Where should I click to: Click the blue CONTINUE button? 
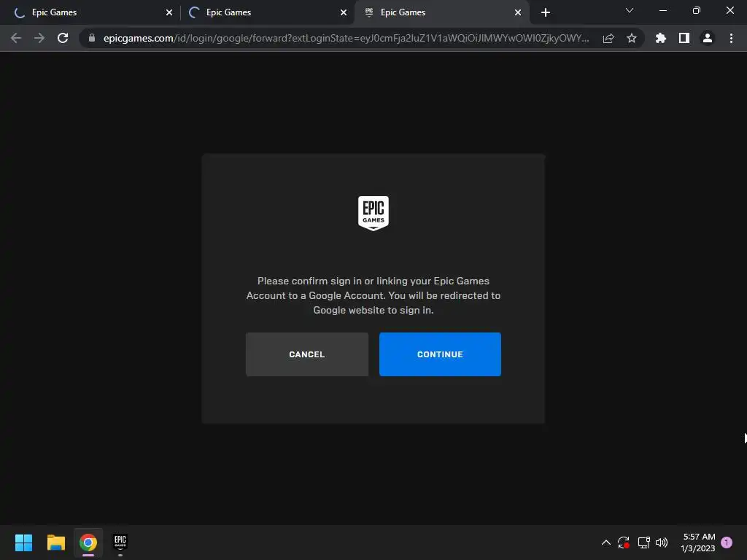point(440,354)
